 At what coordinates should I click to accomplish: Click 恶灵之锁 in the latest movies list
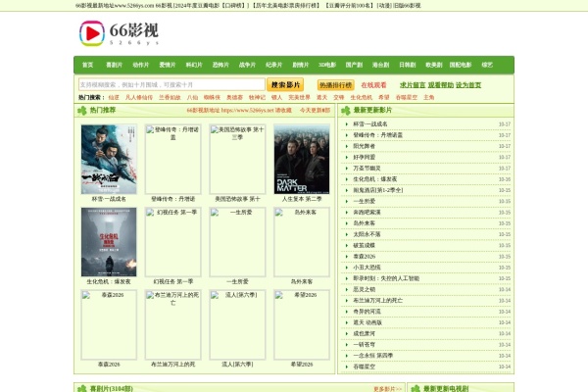point(364,290)
